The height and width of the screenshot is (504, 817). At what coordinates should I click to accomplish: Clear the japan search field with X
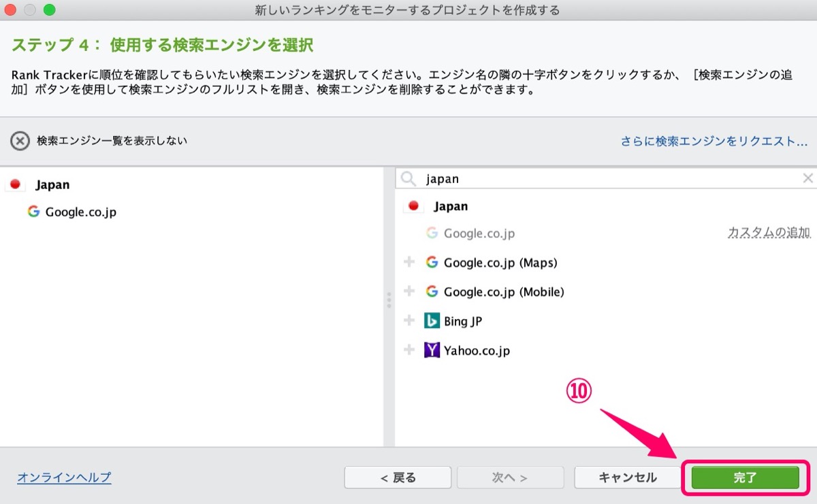[808, 178]
